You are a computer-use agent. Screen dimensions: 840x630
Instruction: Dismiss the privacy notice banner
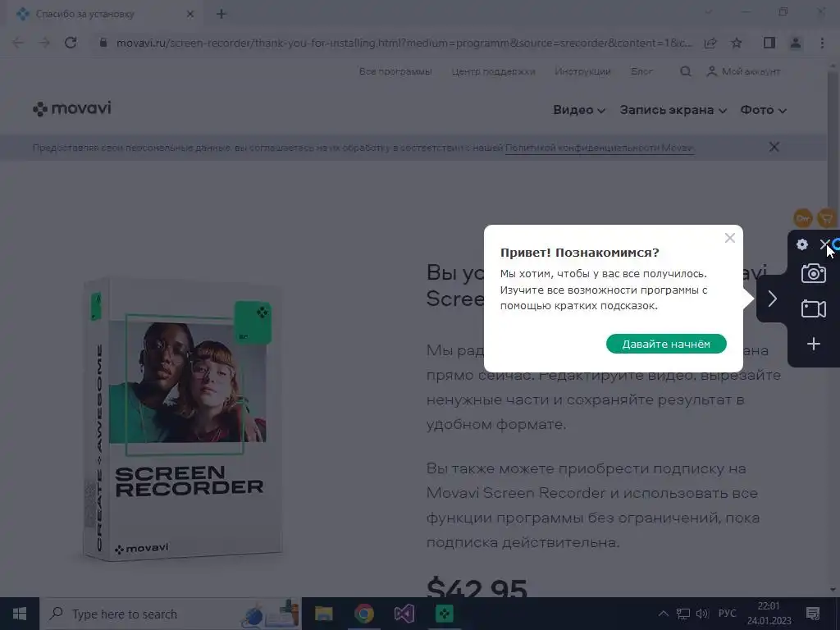[774, 147]
